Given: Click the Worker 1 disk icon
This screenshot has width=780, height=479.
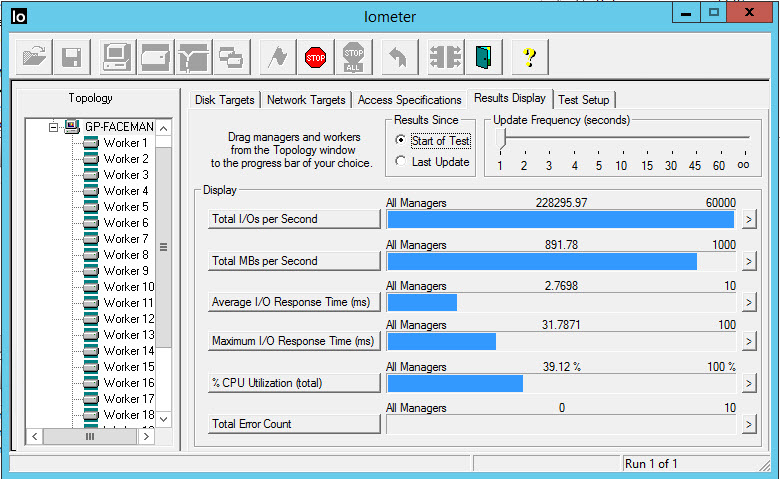Looking at the screenshot, I should click(x=91, y=143).
